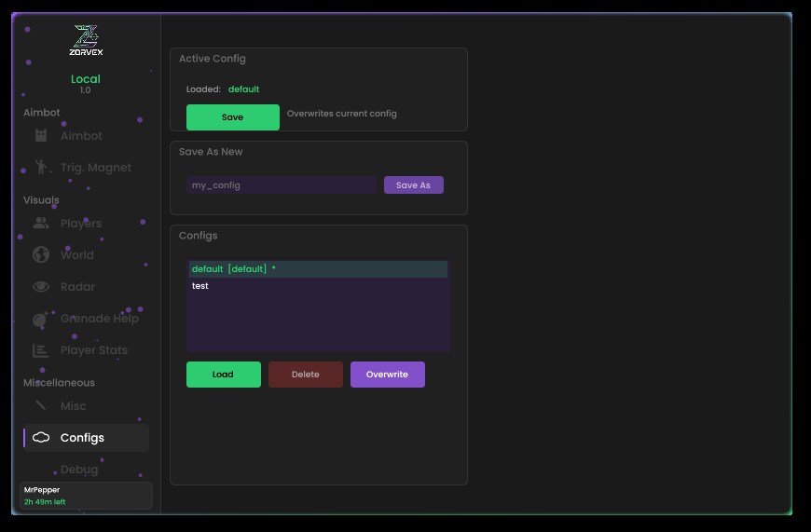The width and height of the screenshot is (811, 532).
Task: Click the World globe icon
Action: tap(41, 255)
